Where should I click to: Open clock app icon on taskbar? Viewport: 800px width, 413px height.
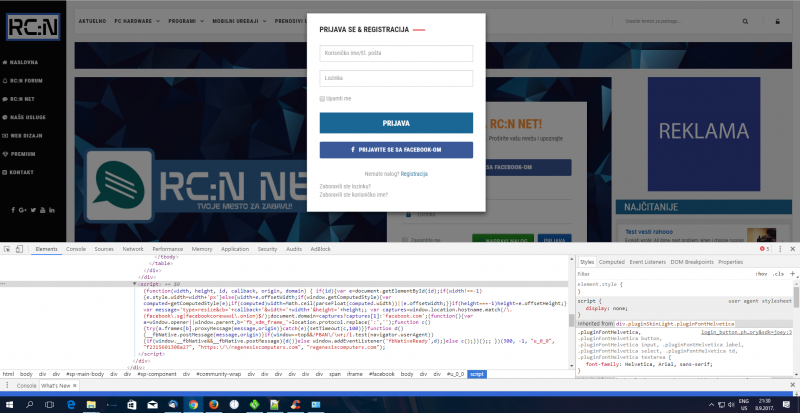pyautogui.click(x=234, y=405)
